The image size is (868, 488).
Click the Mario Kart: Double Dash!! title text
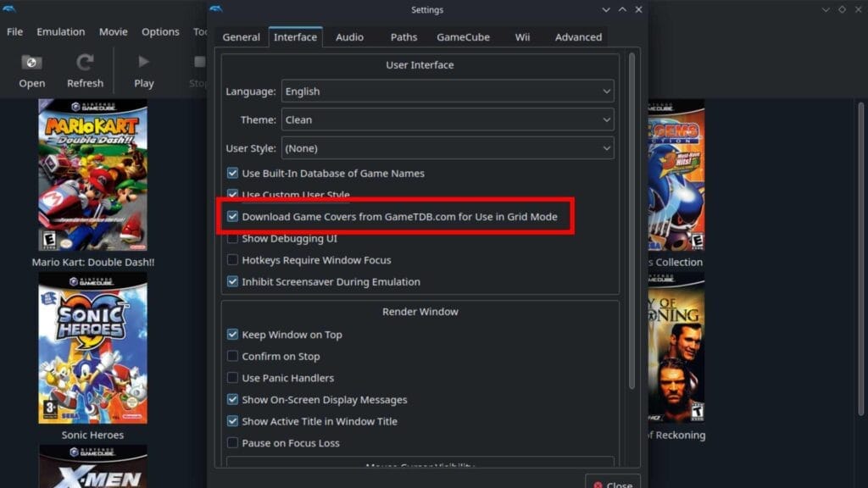click(x=93, y=263)
